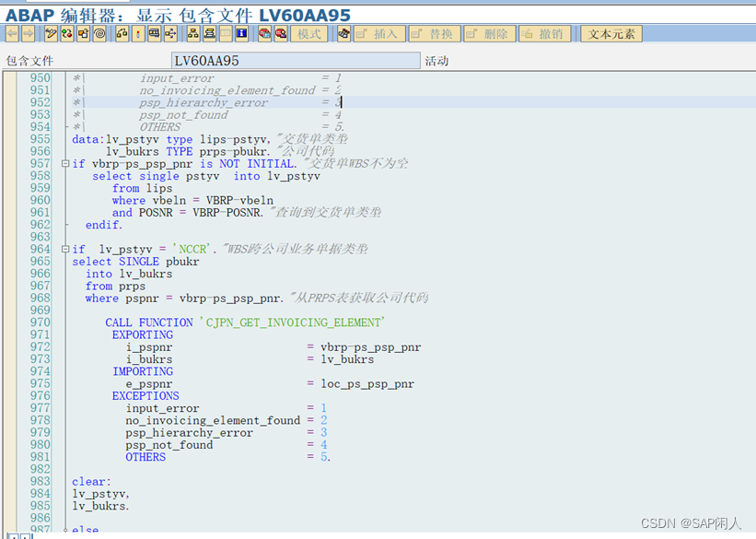Click line number 970
Viewport: 756px width, 539px height.
click(40, 322)
